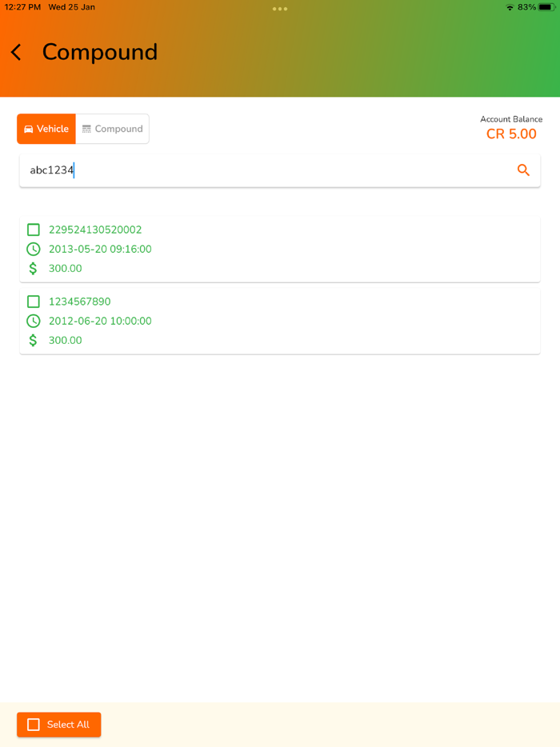Tap clock icon beside 2013-05-20 09:16:00
Screen dimensions: 560x747
coord(33,249)
